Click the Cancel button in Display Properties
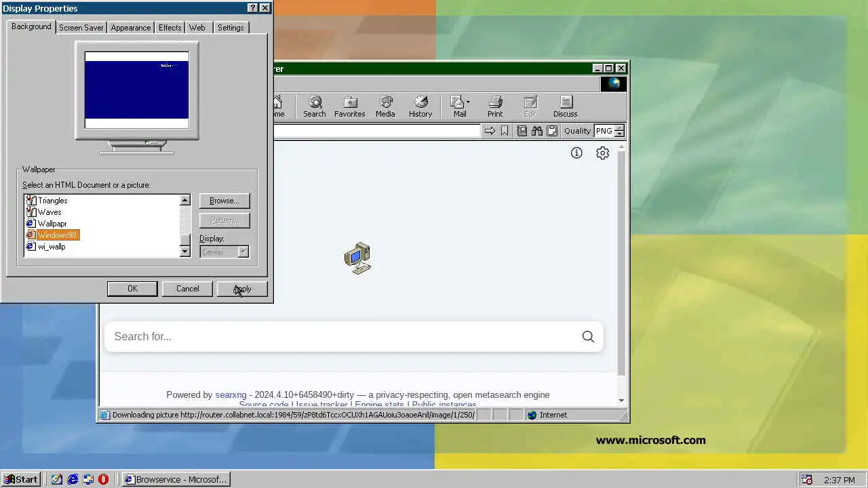868x488 pixels. pos(188,289)
